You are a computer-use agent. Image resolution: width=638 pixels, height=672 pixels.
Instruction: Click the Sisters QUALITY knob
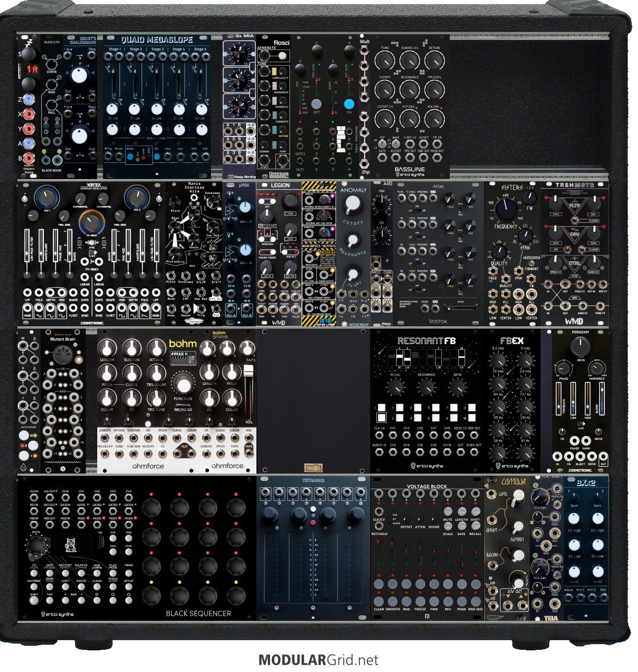click(499, 251)
